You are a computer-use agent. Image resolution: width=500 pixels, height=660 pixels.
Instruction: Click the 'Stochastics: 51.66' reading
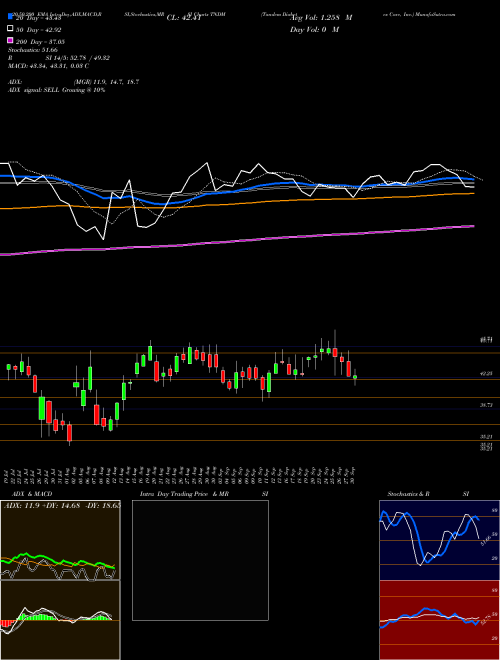coord(33,50)
